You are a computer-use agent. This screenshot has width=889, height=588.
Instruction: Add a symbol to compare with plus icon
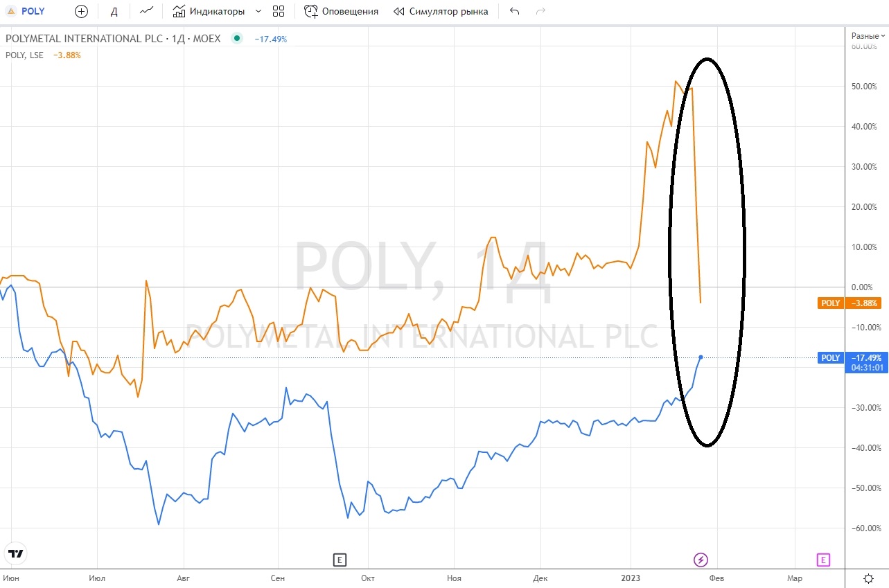[81, 11]
